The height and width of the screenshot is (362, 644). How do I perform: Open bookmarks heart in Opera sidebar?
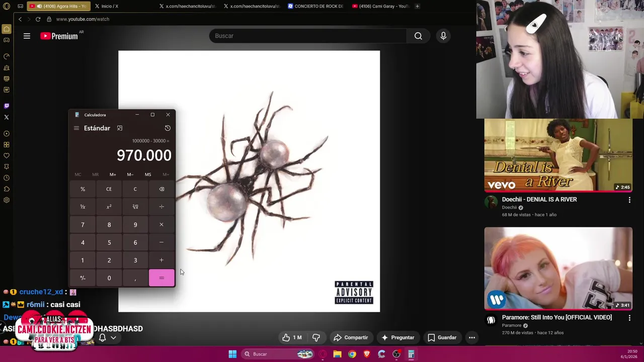coord(7,156)
